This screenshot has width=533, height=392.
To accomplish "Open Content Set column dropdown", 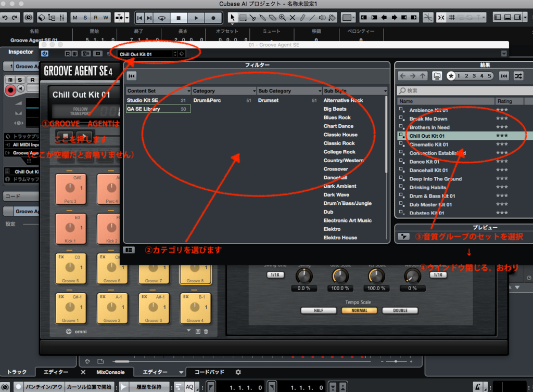I will [188, 91].
